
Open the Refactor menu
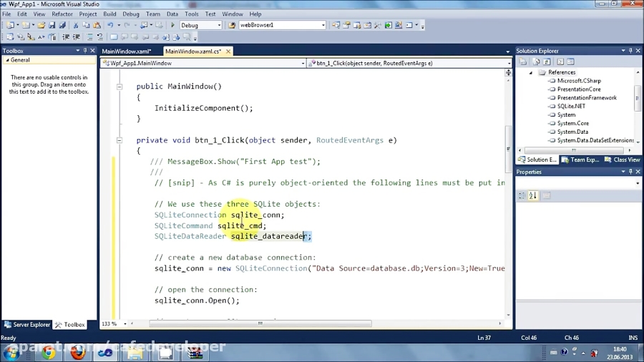pyautogui.click(x=62, y=14)
